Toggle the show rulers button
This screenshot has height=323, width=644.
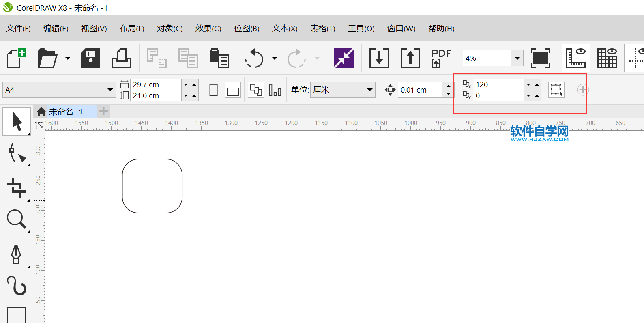(575, 58)
